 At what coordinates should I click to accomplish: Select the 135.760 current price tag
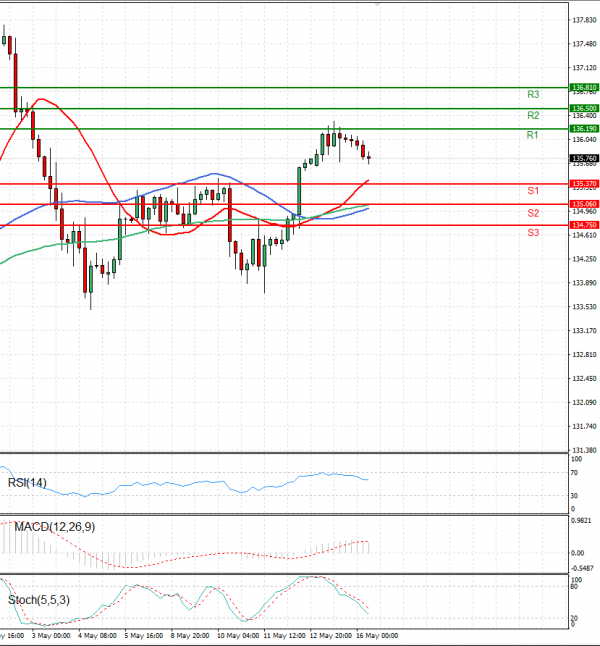click(584, 158)
